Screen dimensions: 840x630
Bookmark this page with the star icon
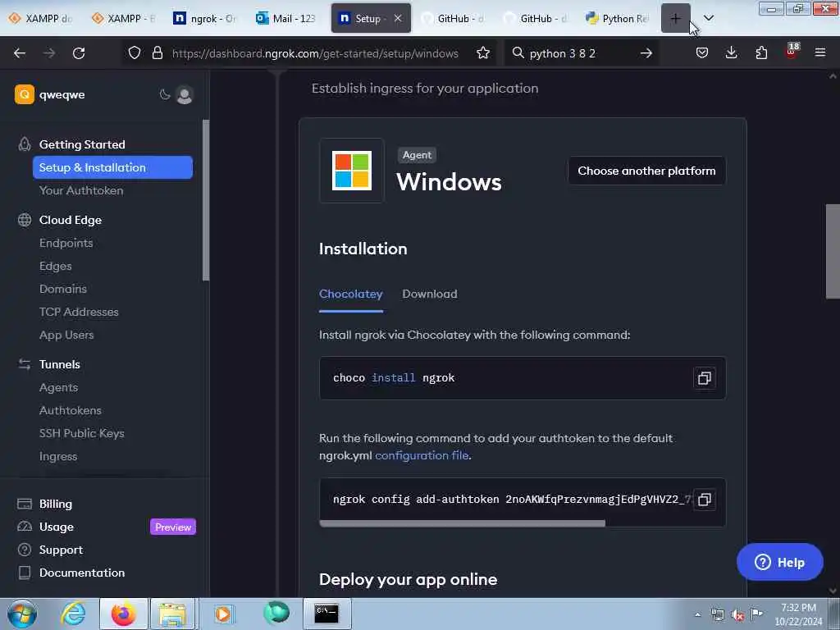[x=483, y=53]
